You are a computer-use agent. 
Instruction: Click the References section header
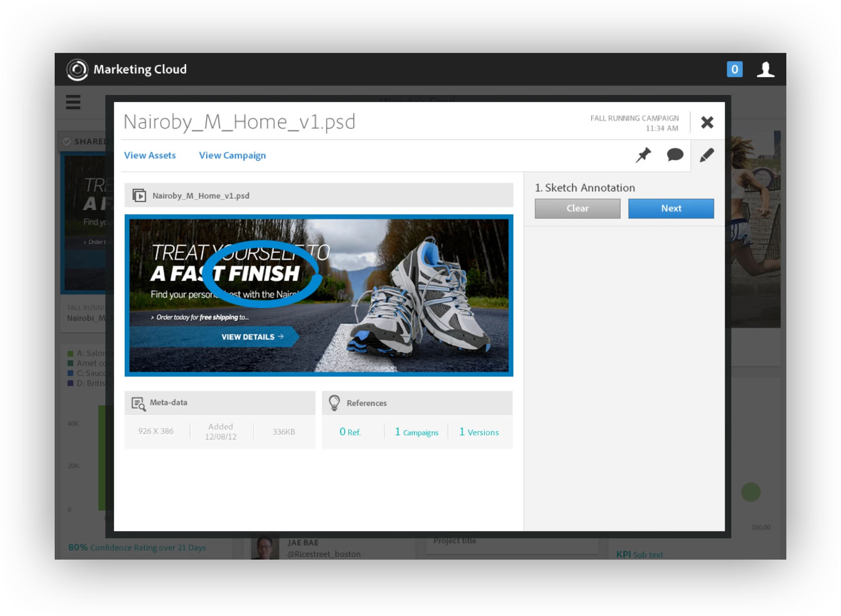click(x=417, y=403)
